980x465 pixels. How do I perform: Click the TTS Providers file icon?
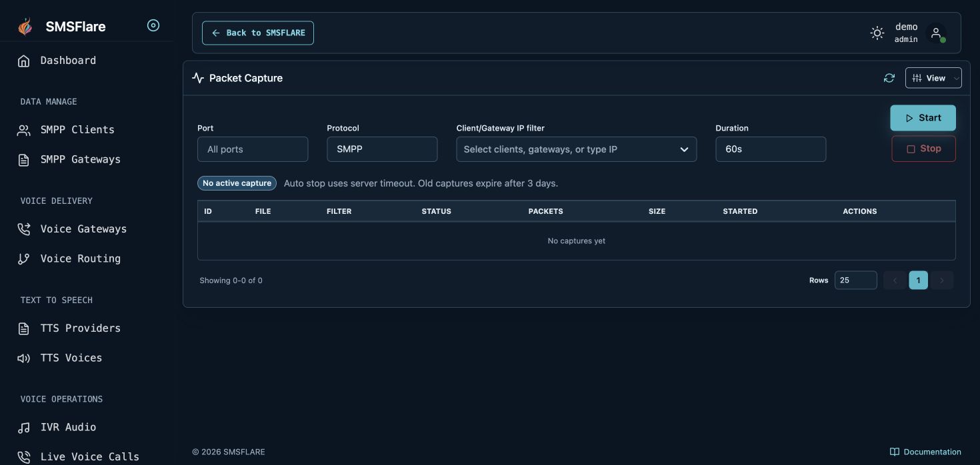coord(24,328)
